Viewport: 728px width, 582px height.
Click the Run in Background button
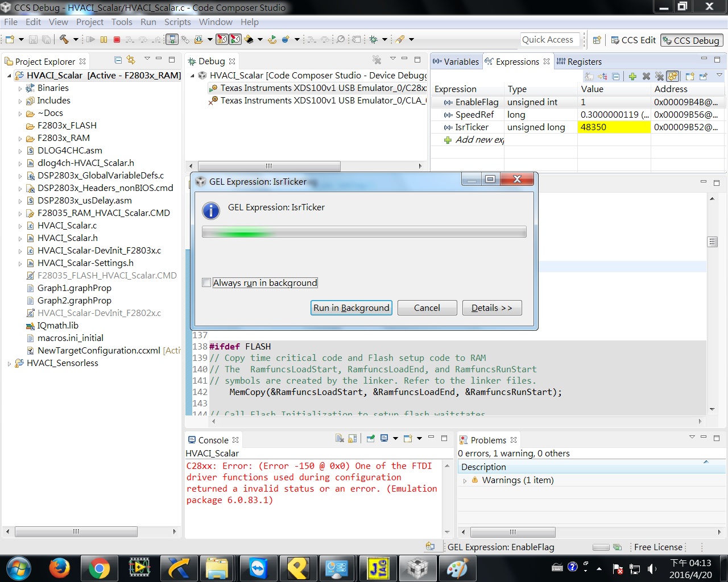[351, 307]
